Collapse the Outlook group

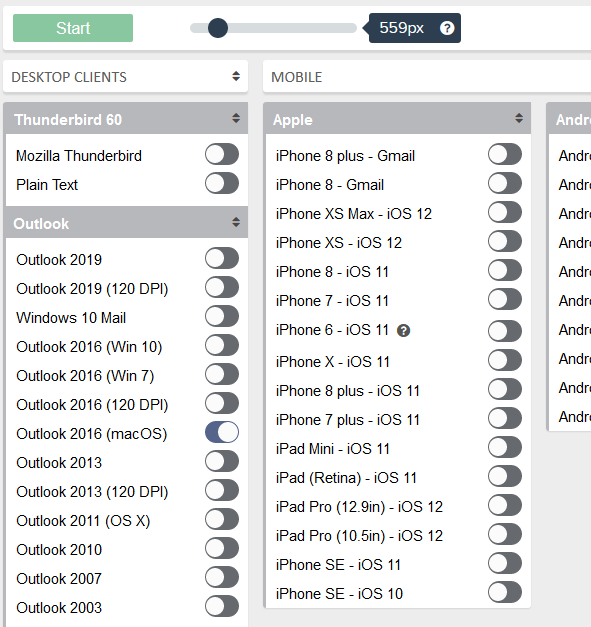pos(236,222)
